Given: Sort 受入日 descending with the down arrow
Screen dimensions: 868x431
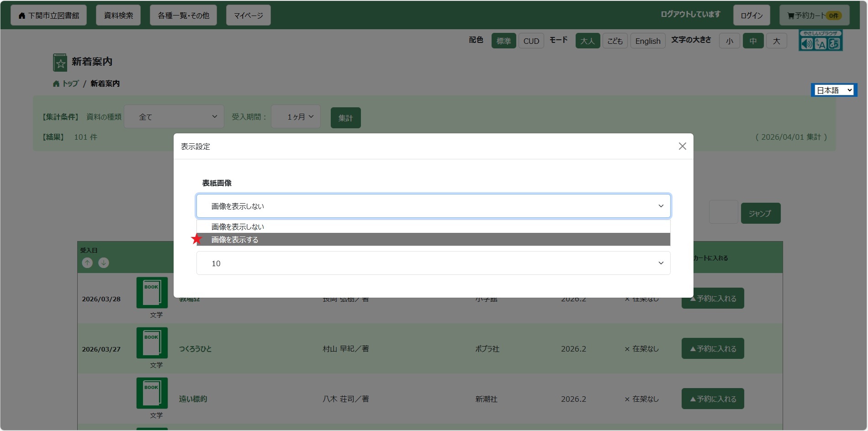Looking at the screenshot, I should point(104,263).
